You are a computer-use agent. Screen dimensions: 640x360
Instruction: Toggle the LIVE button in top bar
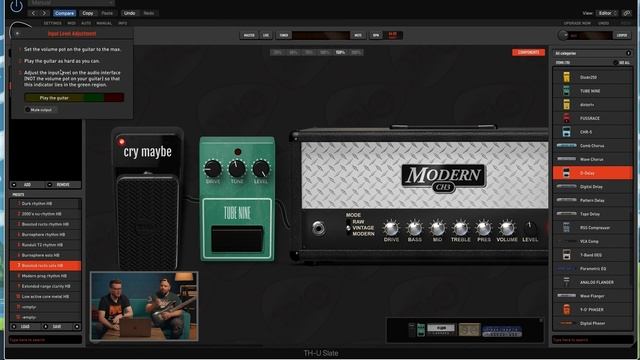(x=266, y=36)
